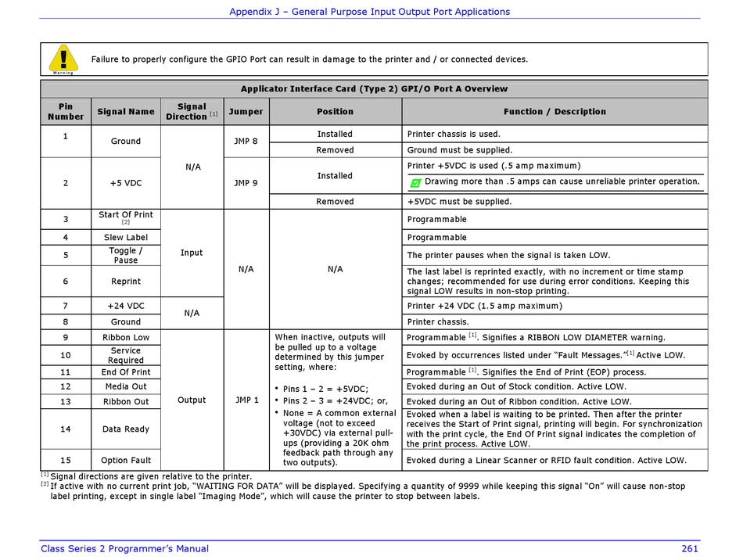Click the "JMP 1" jumper cell
Viewport: 743px width, 560px height.
[x=247, y=400]
